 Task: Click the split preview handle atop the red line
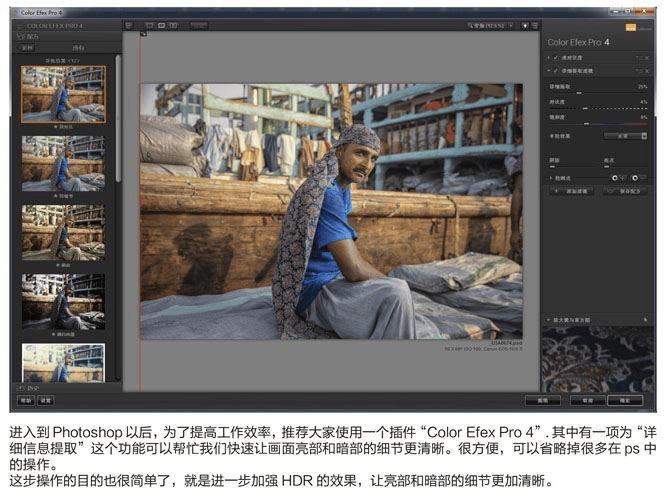144,34
